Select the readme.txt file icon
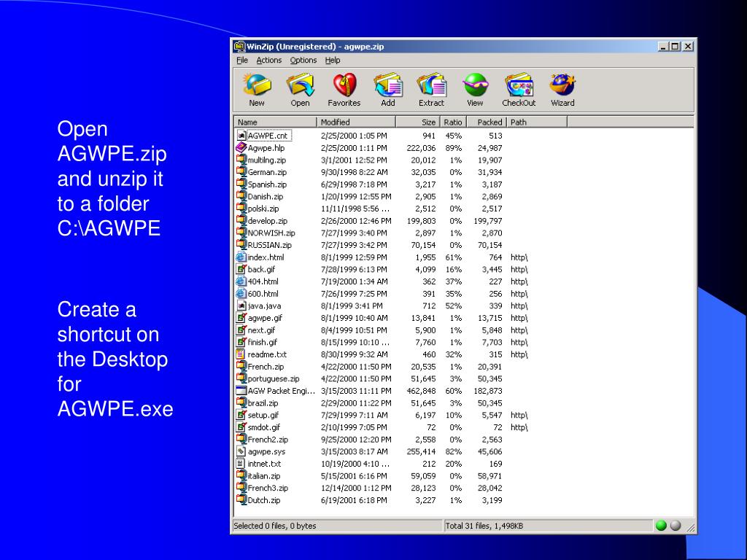The height and width of the screenshot is (560, 747). (241, 354)
